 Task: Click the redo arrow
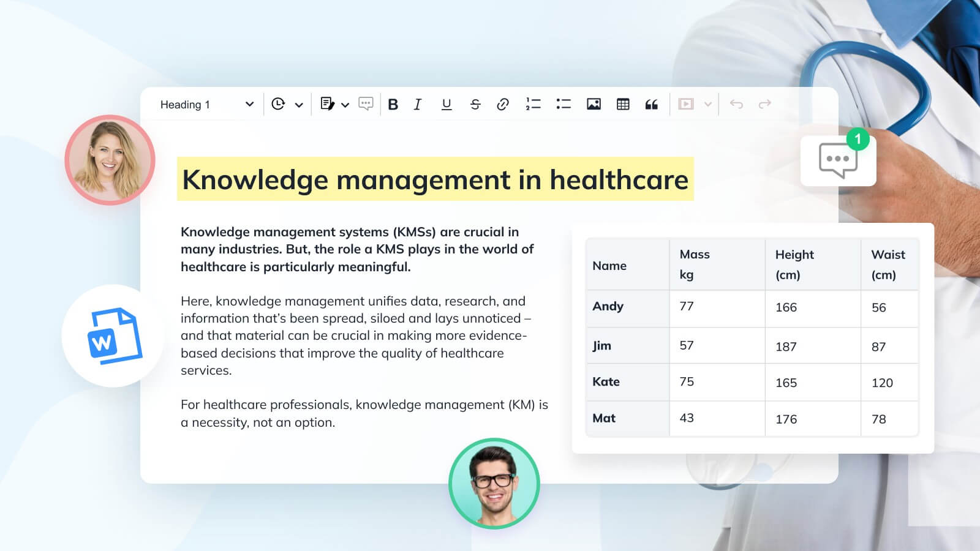pos(764,104)
